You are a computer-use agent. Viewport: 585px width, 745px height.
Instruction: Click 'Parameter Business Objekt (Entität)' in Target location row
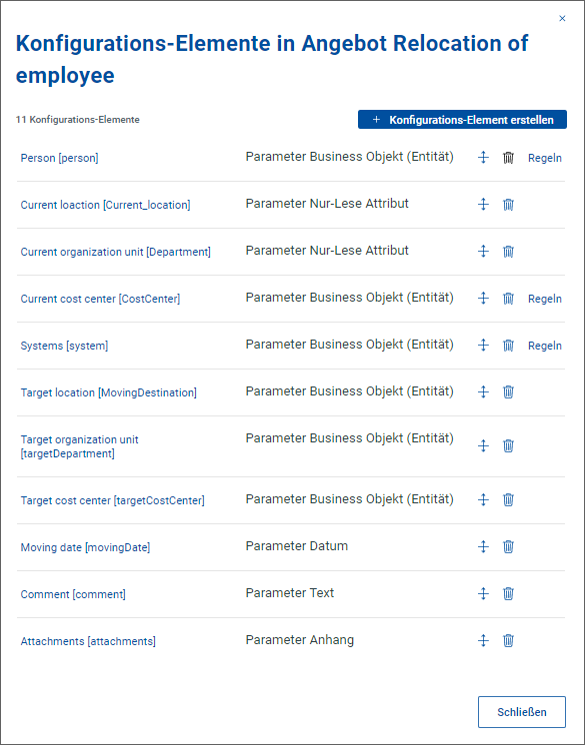(350, 392)
